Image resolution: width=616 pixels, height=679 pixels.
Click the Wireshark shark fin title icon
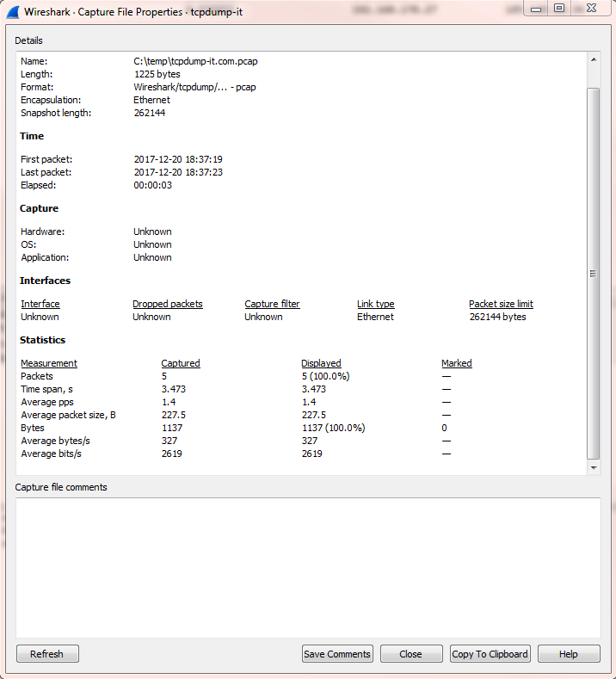click(x=14, y=11)
